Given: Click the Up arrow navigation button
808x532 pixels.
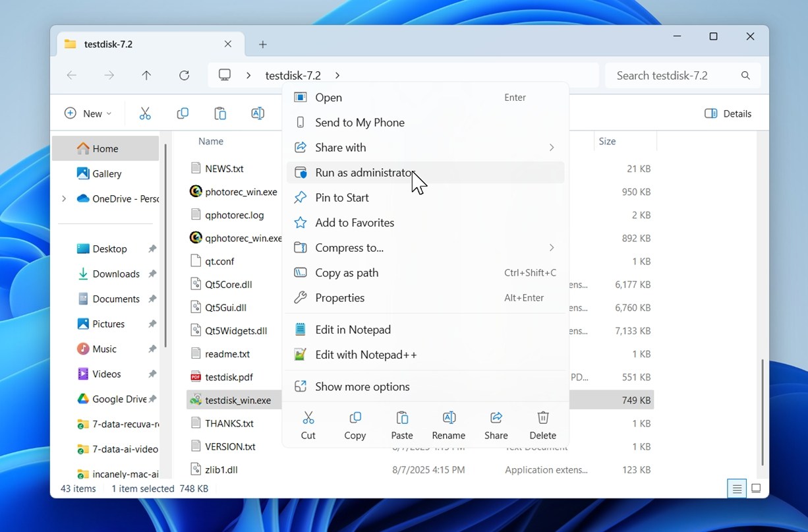Looking at the screenshot, I should 146,76.
